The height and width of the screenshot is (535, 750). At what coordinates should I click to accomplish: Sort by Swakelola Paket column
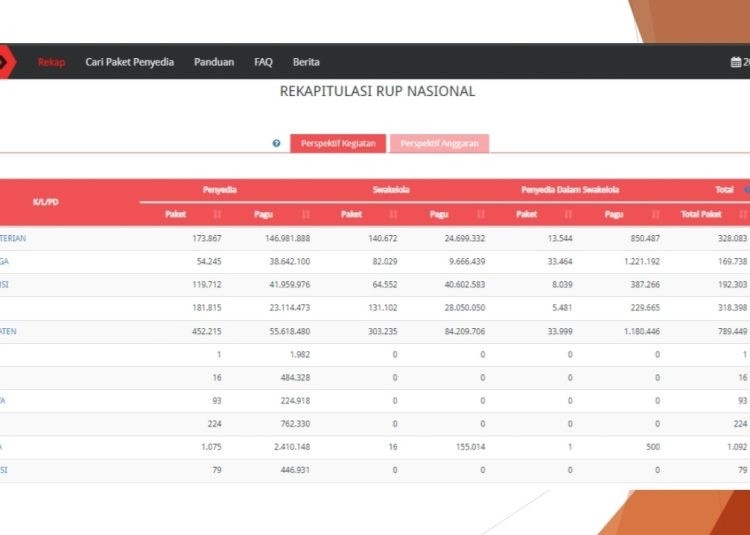point(393,214)
